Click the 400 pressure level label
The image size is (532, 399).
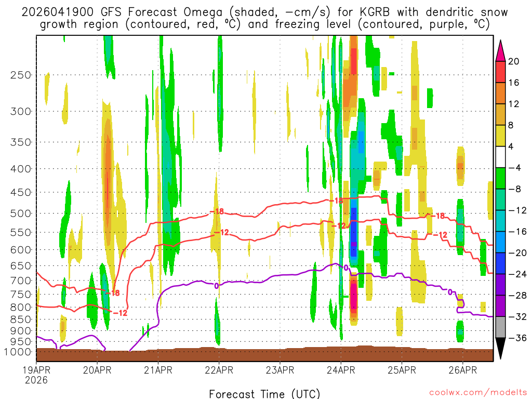point(21,169)
